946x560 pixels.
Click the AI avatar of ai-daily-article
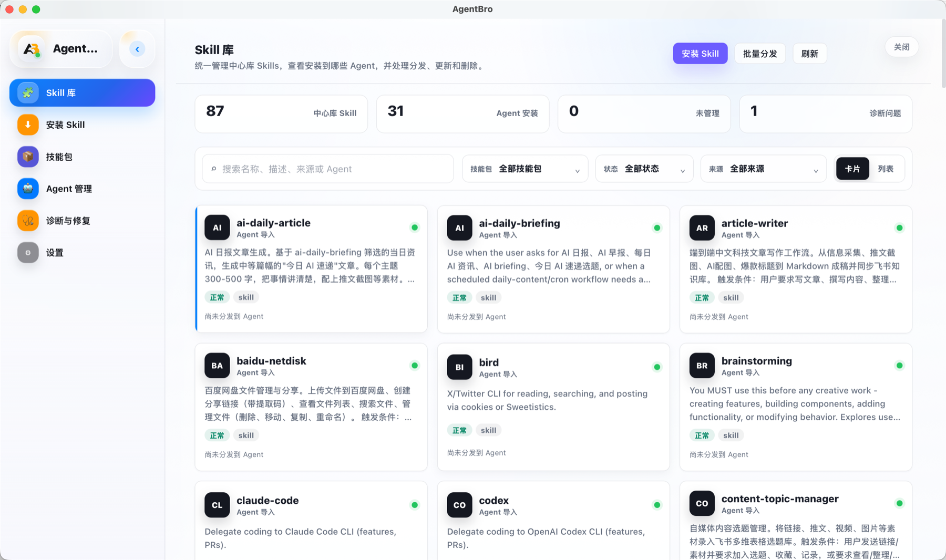point(217,227)
